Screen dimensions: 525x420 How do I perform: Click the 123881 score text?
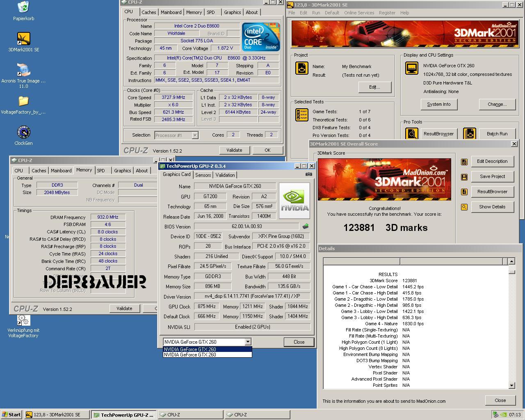359,228
